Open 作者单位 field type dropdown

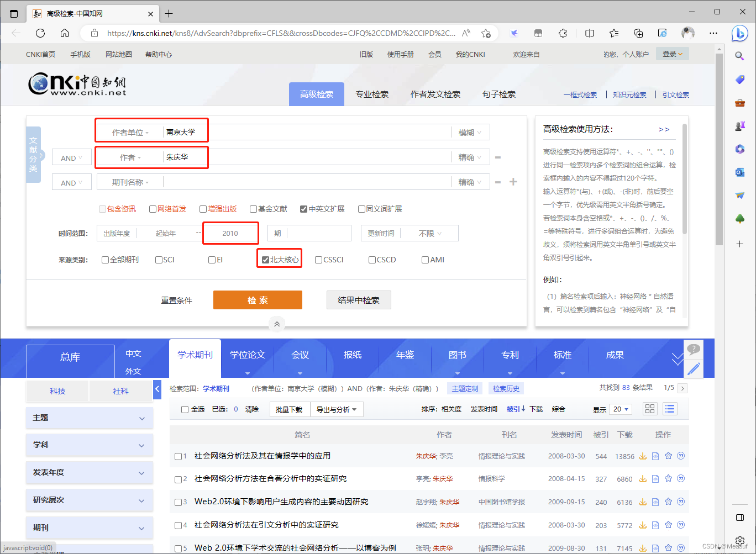(130, 133)
